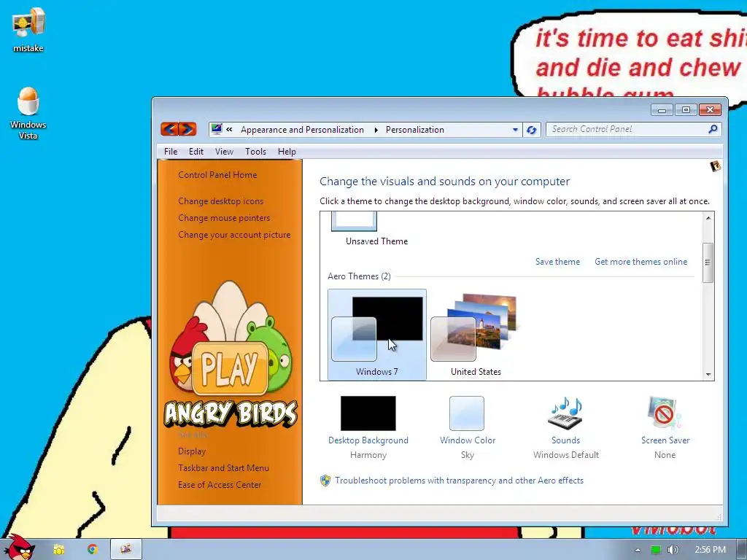Click the green network tray icon
The image size is (747, 560).
[x=656, y=550]
